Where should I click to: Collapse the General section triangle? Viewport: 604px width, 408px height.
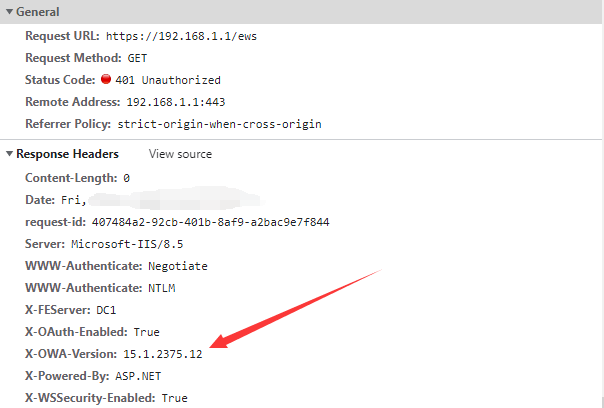[9, 12]
